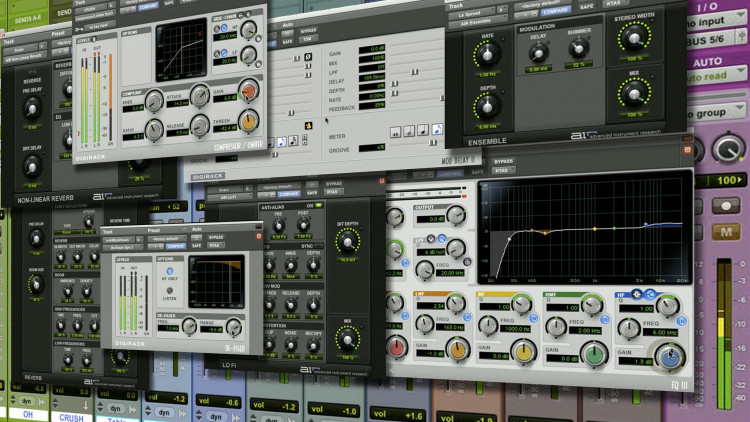
Task: Click Compare button in Ensemble window
Action: pos(556,11)
